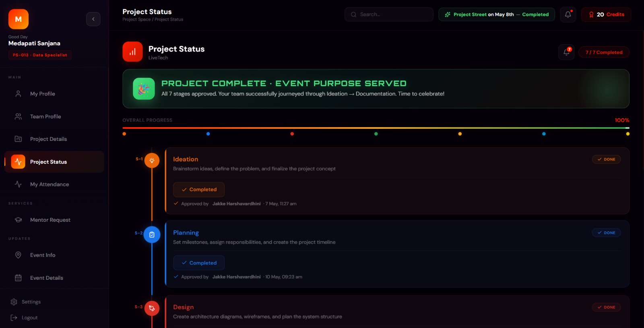The image size is (644, 328).
Task: Go to Project Details
Action: coord(54,139)
